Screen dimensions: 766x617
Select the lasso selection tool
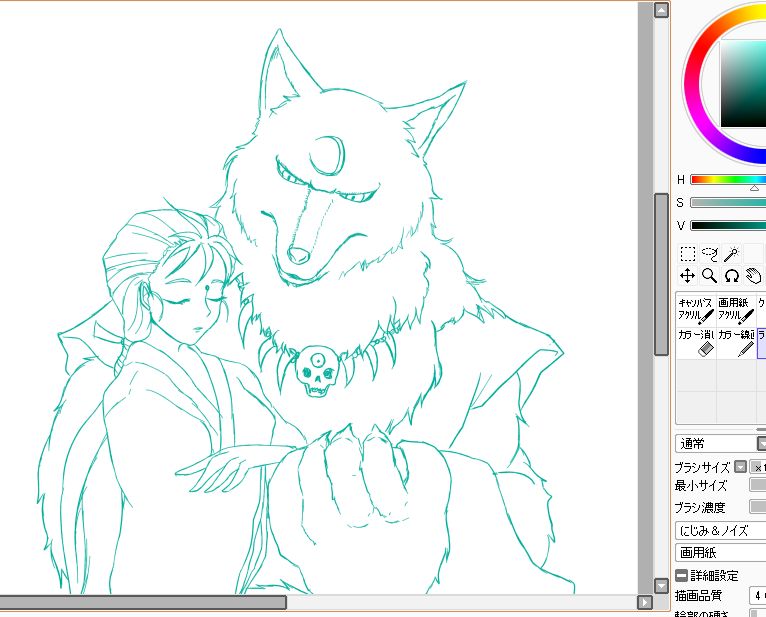pyautogui.click(x=710, y=254)
